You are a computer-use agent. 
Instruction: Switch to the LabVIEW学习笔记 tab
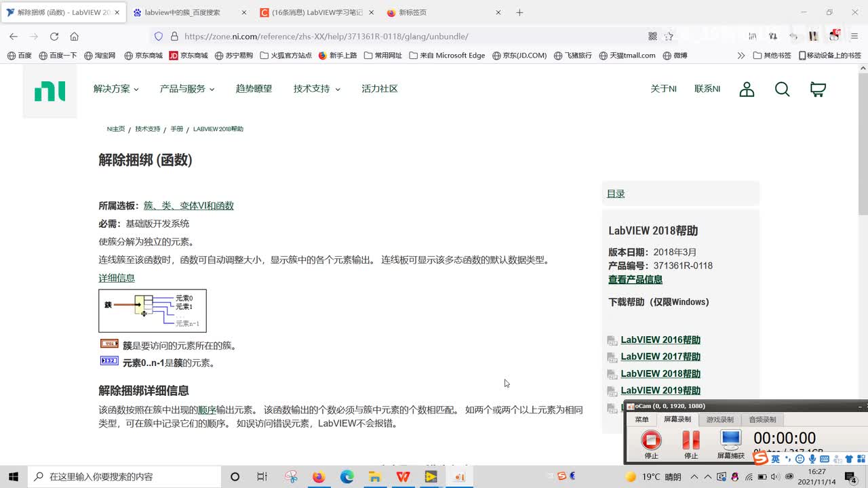[317, 12]
